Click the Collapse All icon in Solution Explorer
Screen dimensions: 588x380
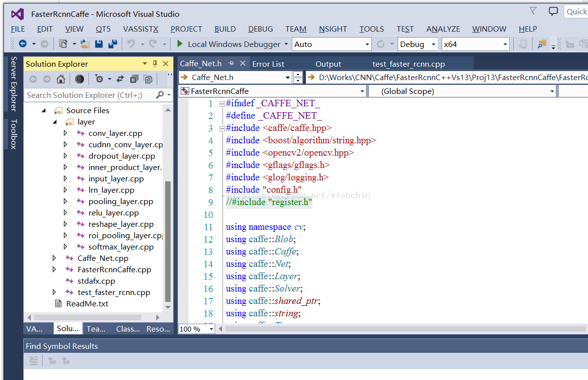point(134,79)
